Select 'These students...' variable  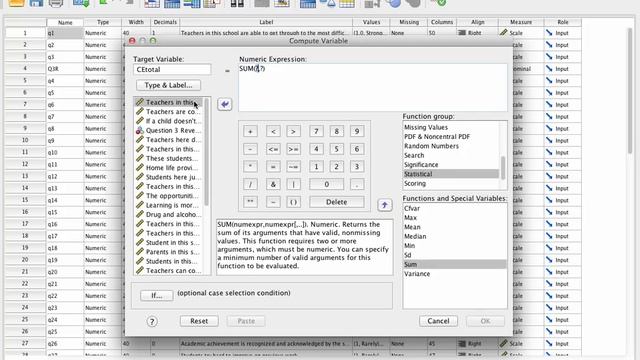(x=169, y=159)
